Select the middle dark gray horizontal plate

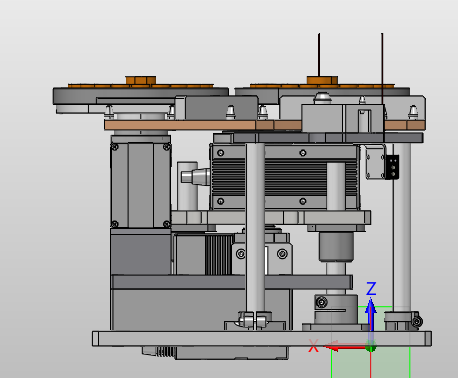point(232,282)
